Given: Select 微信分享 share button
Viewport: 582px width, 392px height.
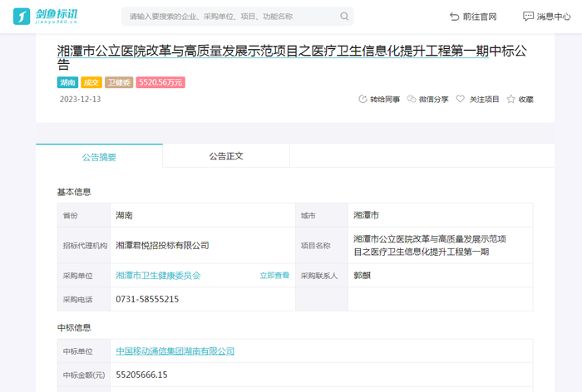Looking at the screenshot, I should point(433,100).
